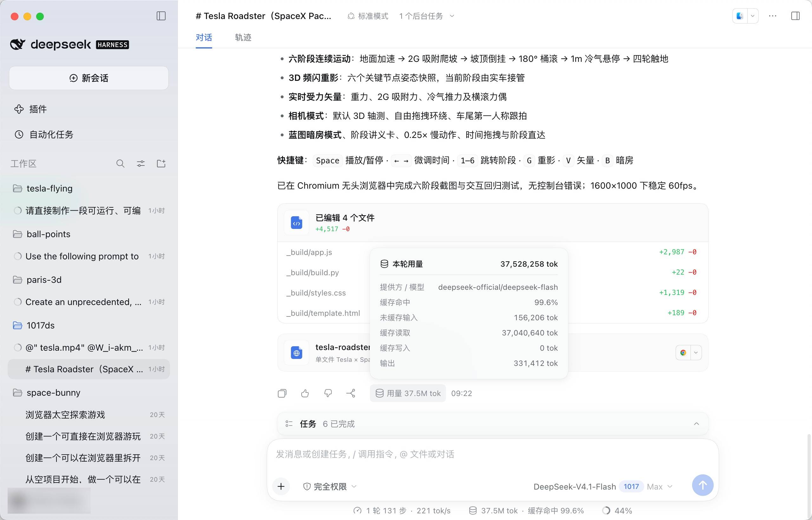The height and width of the screenshot is (520, 812).
Task: Open dropdown arrow beside Chrome icon
Action: pos(696,353)
